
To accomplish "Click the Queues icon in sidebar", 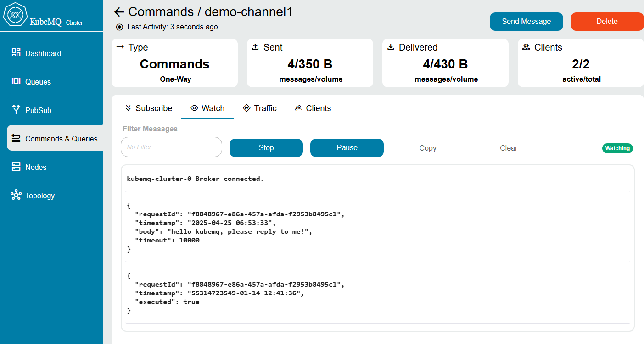I will [x=16, y=81].
